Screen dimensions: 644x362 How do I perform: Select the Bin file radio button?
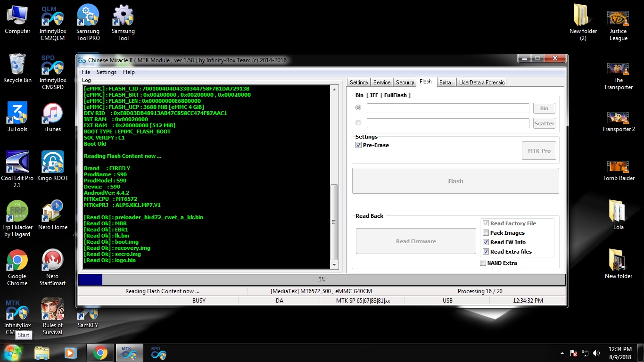pos(358,108)
